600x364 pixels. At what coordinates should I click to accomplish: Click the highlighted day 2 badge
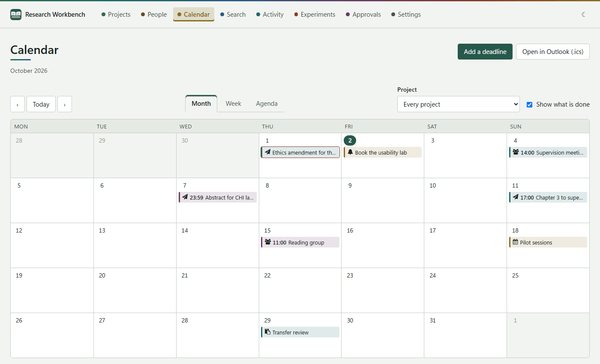[350, 140]
